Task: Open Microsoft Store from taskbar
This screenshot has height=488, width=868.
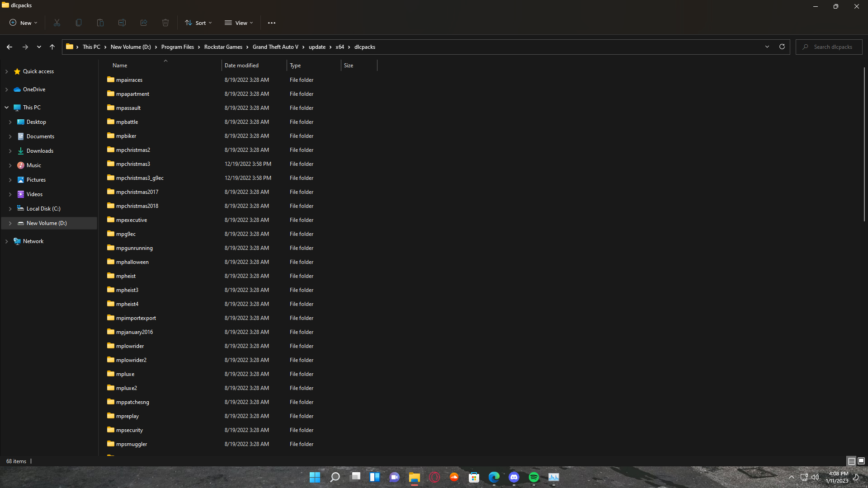Action: coord(474,477)
